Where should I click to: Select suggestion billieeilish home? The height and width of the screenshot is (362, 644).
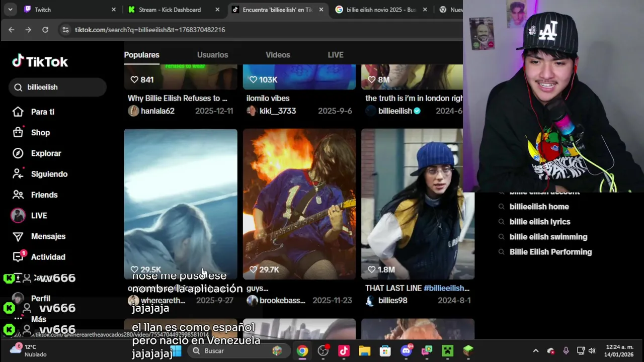539,207
